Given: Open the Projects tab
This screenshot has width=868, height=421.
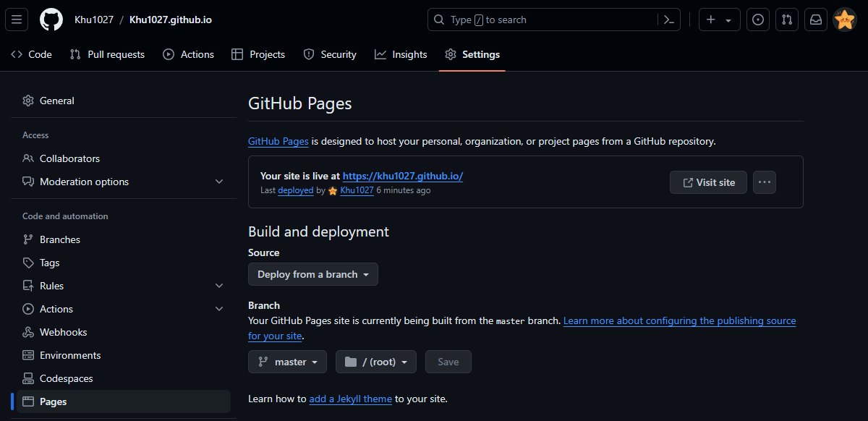Looking at the screenshot, I should tap(258, 54).
